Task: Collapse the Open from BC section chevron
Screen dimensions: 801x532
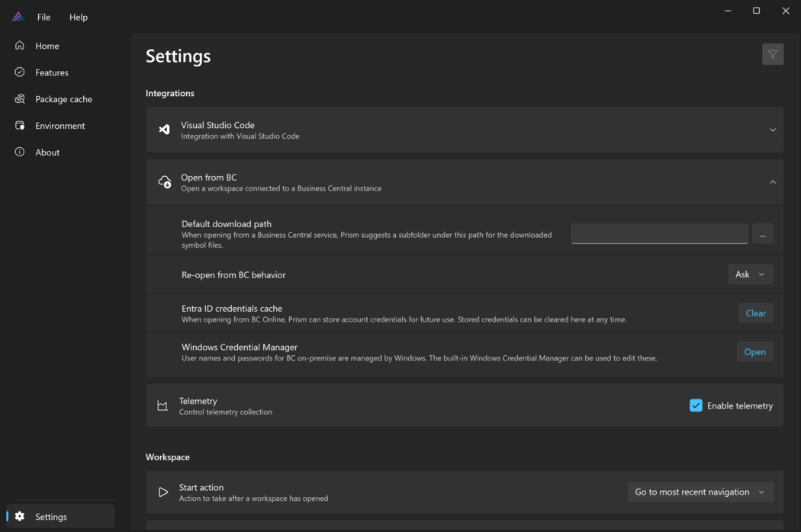Action: click(x=772, y=181)
